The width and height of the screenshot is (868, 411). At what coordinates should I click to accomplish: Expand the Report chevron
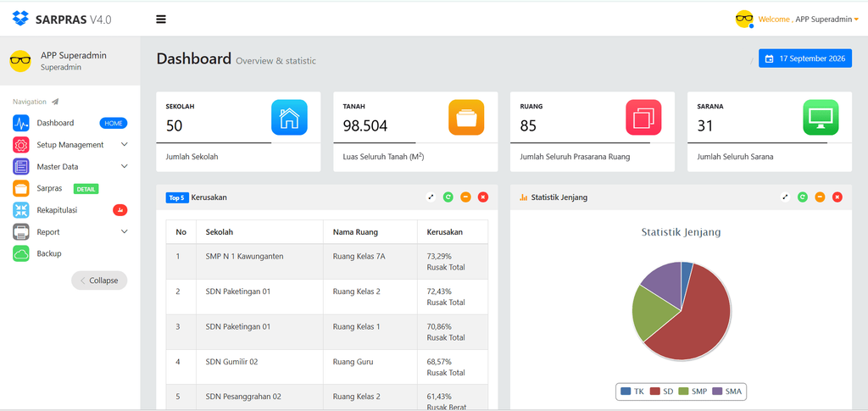[x=124, y=231]
